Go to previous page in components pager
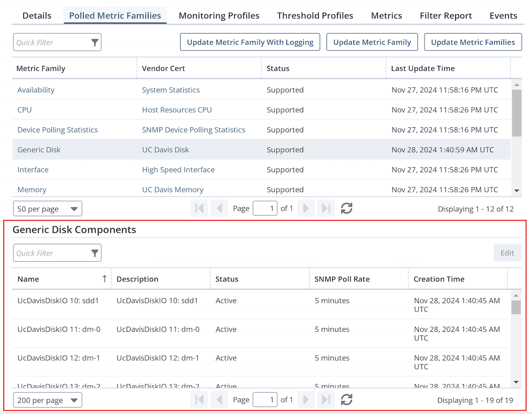The width and height of the screenshot is (532, 417). [x=219, y=400]
